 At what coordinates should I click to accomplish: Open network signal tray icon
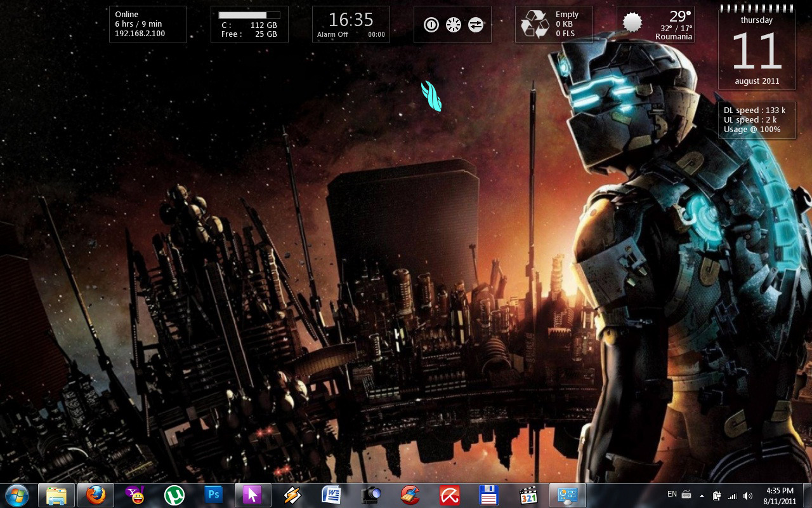[x=732, y=495]
